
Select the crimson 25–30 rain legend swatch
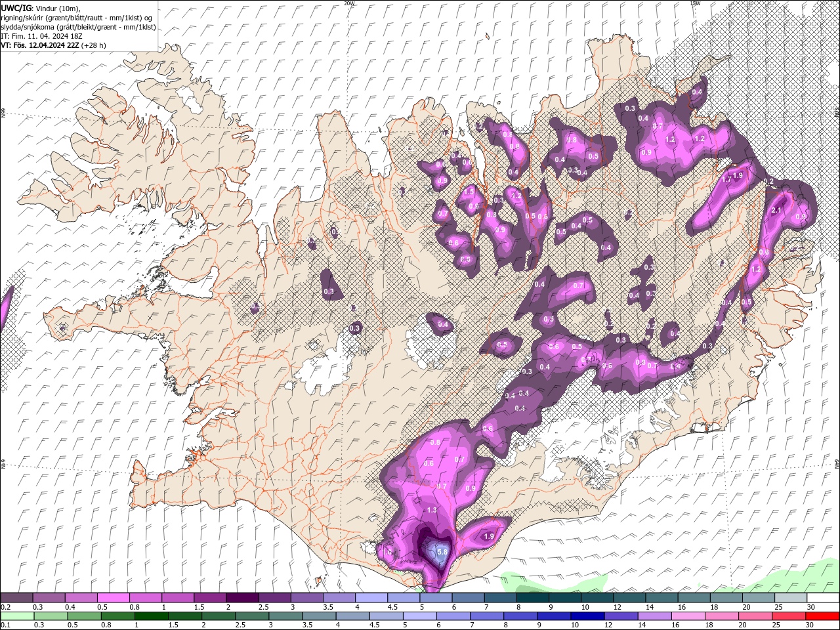tap(789, 616)
